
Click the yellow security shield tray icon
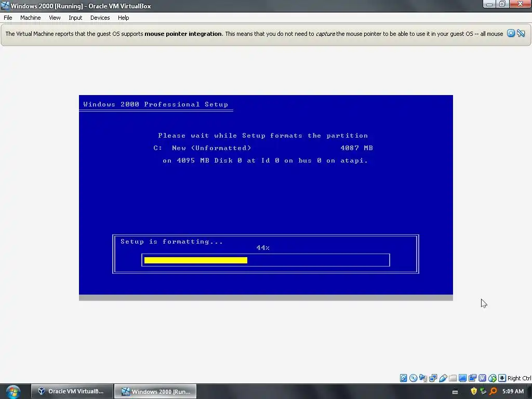click(x=474, y=391)
